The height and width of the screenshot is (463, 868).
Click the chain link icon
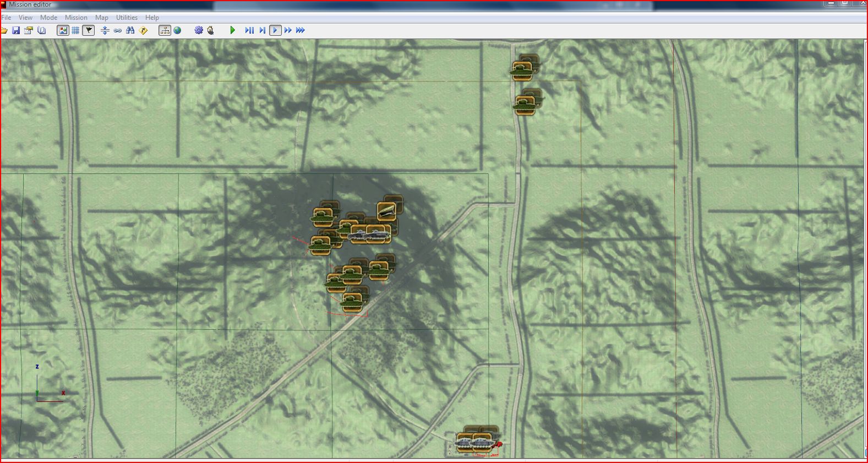(117, 30)
